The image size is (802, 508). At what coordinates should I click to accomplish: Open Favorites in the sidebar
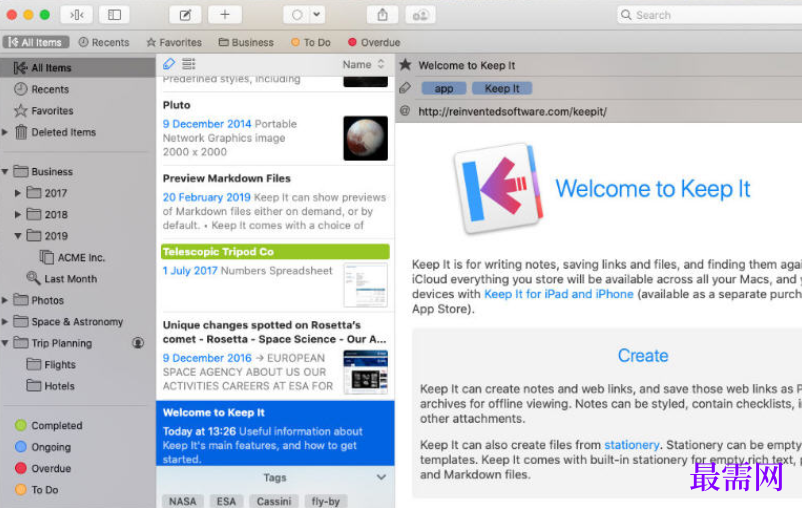click(52, 111)
